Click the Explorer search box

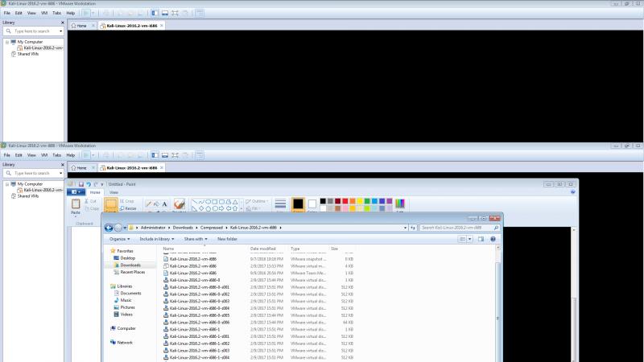click(x=460, y=228)
